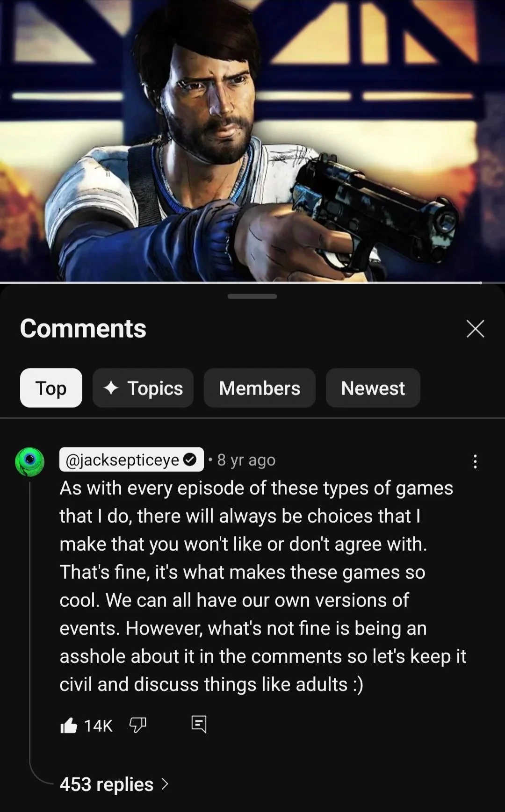
Task: Tap the chevron next to 453 replies
Action: [165, 784]
